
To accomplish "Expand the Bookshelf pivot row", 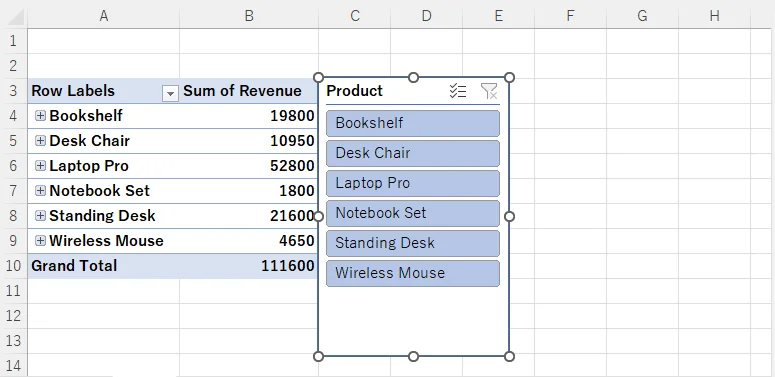I will (41, 116).
